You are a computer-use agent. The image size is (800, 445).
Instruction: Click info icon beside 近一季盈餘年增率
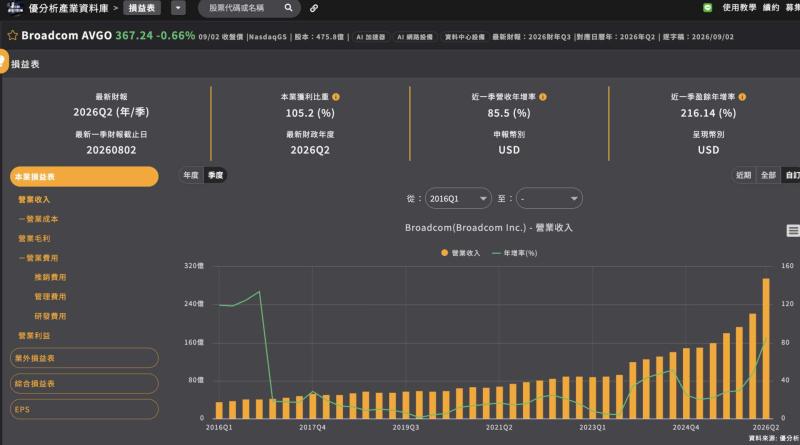[742, 96]
